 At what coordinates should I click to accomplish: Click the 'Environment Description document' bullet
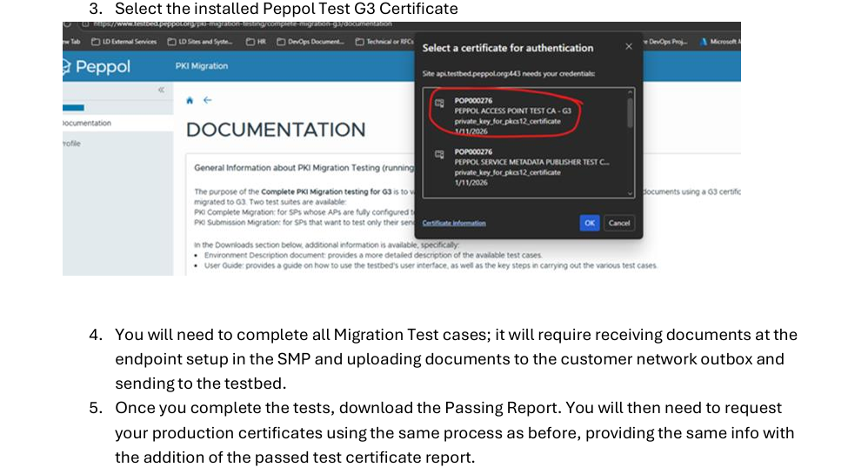tap(374, 256)
